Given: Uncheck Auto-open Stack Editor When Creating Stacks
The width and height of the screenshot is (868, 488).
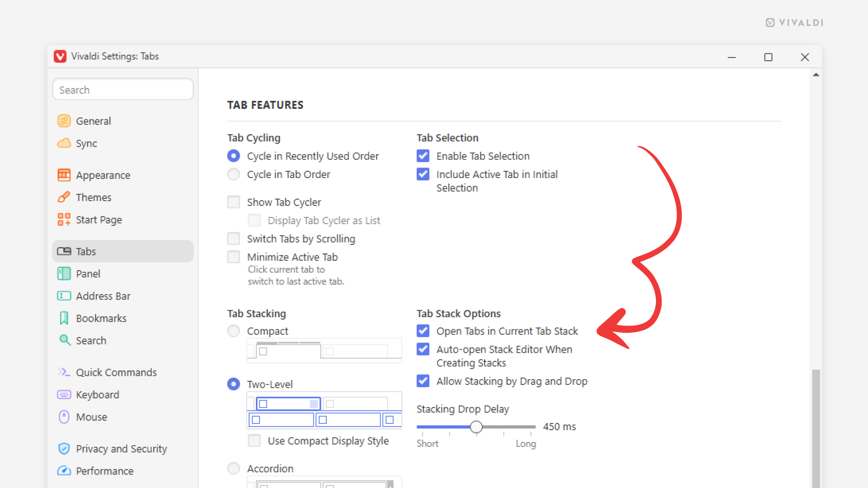Looking at the screenshot, I should [x=423, y=349].
